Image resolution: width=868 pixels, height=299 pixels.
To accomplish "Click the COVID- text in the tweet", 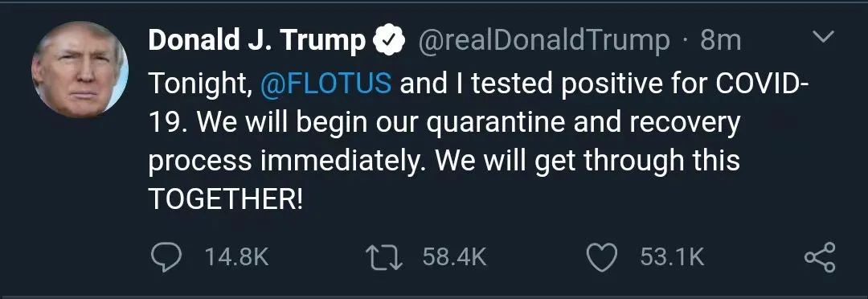I will click(x=762, y=84).
